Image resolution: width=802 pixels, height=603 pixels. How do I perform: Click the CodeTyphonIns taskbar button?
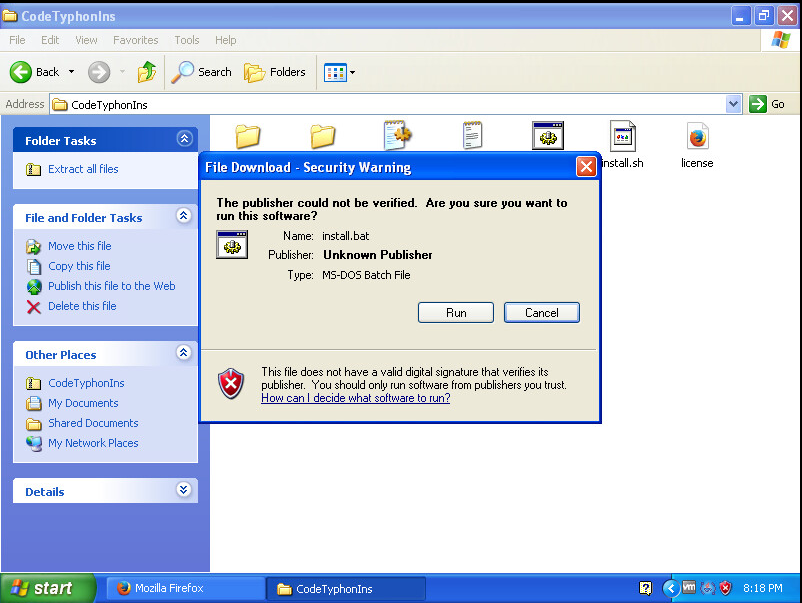[346, 589]
